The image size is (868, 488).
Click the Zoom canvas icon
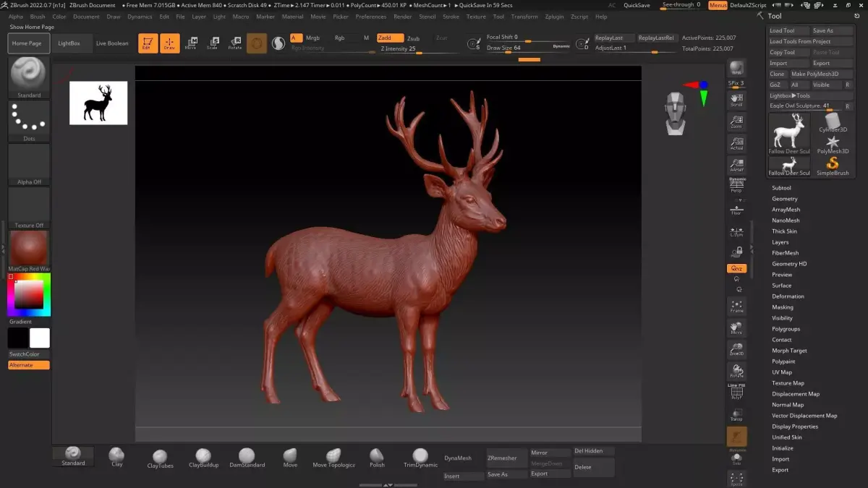point(736,121)
